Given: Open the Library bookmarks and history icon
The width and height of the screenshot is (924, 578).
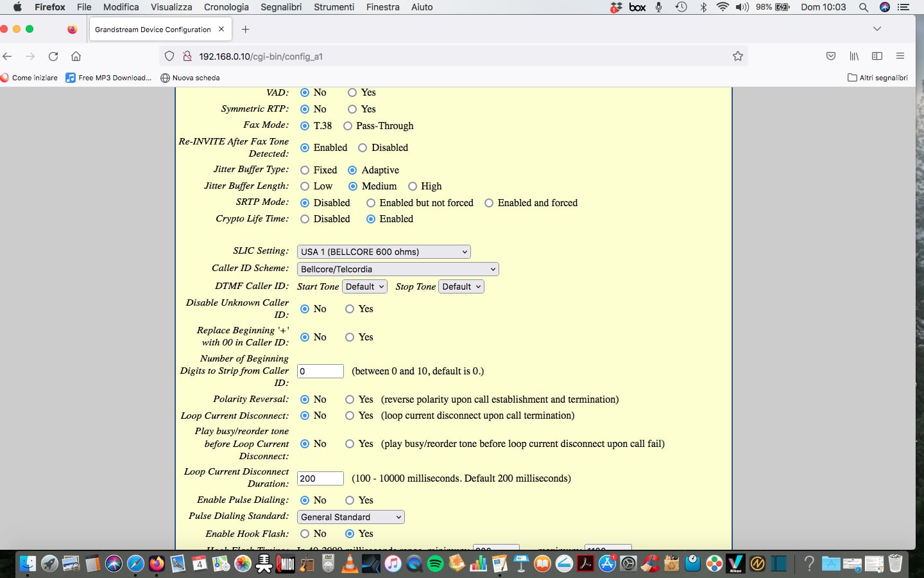Looking at the screenshot, I should (854, 57).
